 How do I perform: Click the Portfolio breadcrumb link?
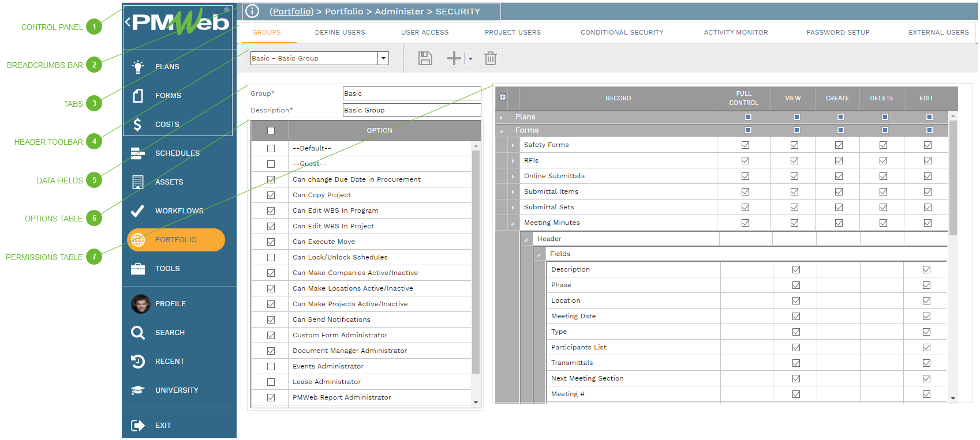coord(291,12)
